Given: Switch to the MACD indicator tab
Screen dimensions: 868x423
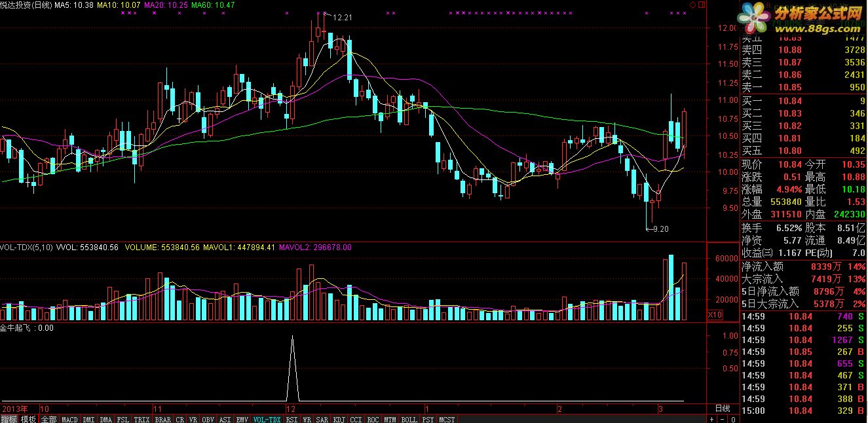Looking at the screenshot, I should coord(69,418).
